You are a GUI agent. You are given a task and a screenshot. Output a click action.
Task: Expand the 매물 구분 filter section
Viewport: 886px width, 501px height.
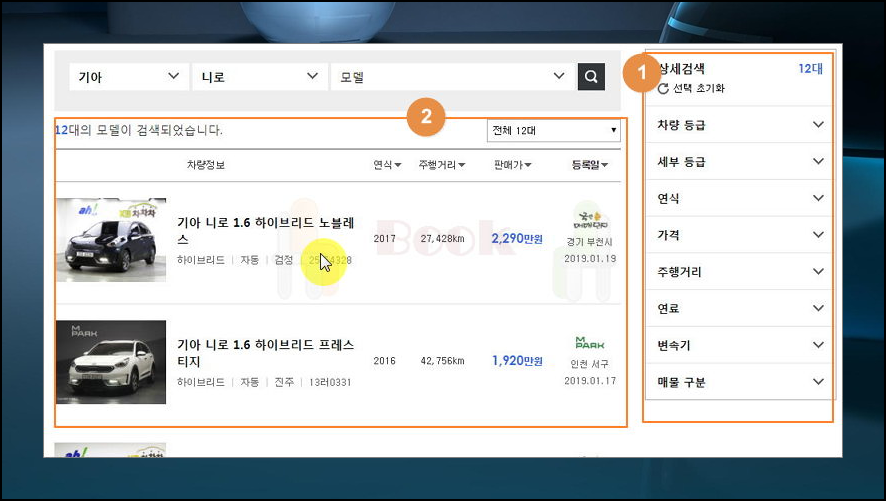pos(739,382)
